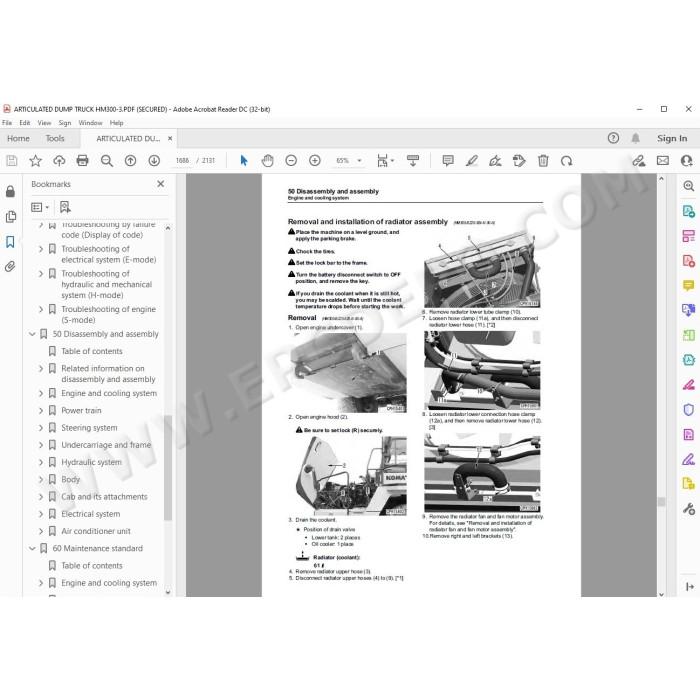
Task: Go to next page arrow icon
Action: coord(154,161)
